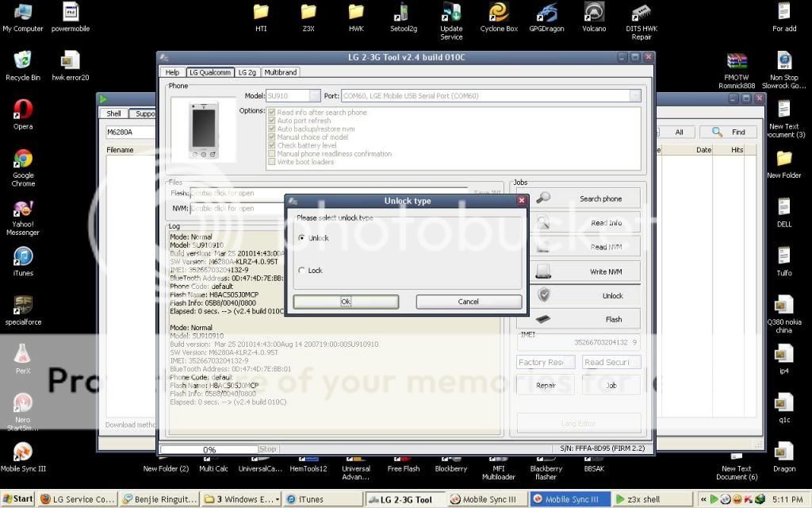
Task: Click the Factory Reset button
Action: click(x=546, y=362)
